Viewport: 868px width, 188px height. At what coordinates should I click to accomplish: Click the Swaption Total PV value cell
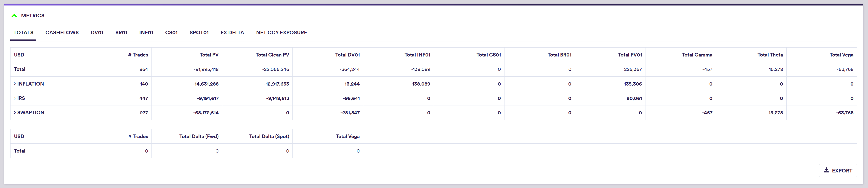[206, 113]
